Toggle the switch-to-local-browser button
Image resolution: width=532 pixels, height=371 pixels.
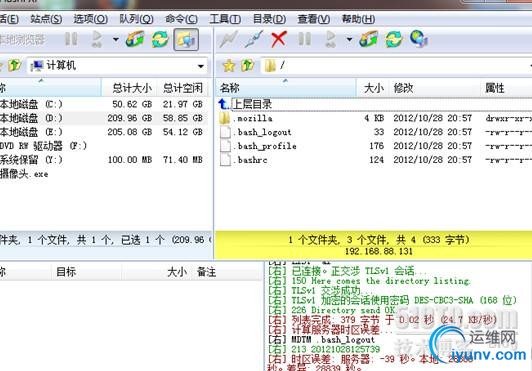click(186, 39)
